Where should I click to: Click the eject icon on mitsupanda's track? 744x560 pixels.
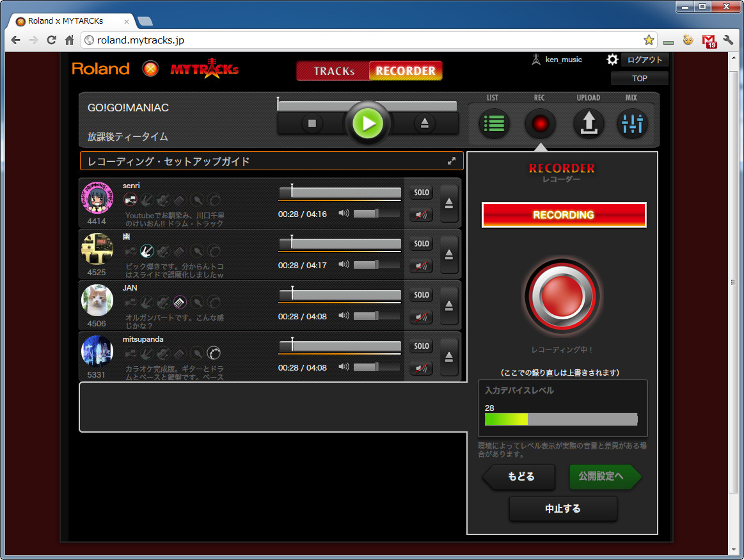pyautogui.click(x=449, y=357)
